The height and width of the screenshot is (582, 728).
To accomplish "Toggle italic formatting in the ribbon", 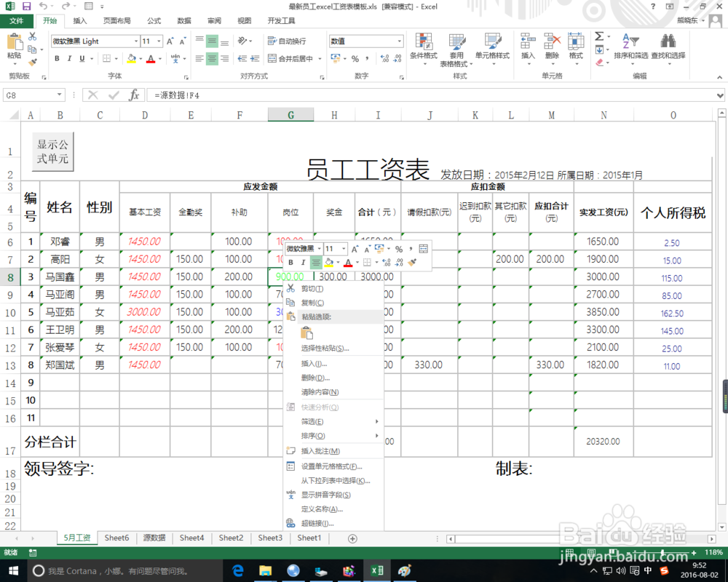I will point(68,58).
